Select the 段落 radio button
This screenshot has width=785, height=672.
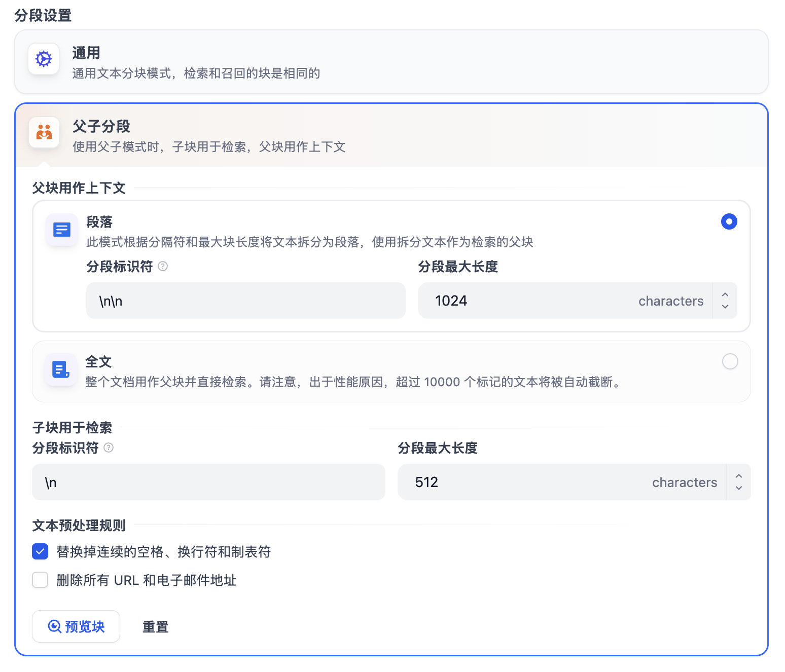pyautogui.click(x=729, y=221)
